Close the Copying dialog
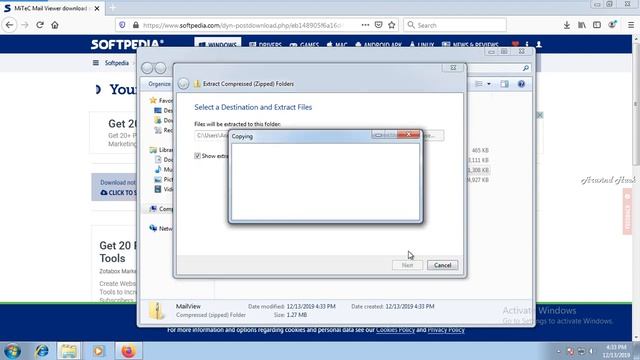The image size is (640, 360). pos(408,135)
